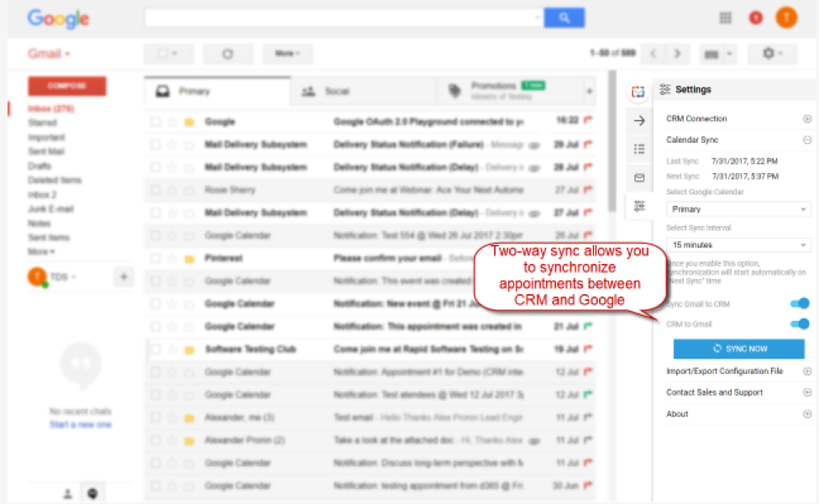Switch to the Promotions tab

tap(509, 92)
